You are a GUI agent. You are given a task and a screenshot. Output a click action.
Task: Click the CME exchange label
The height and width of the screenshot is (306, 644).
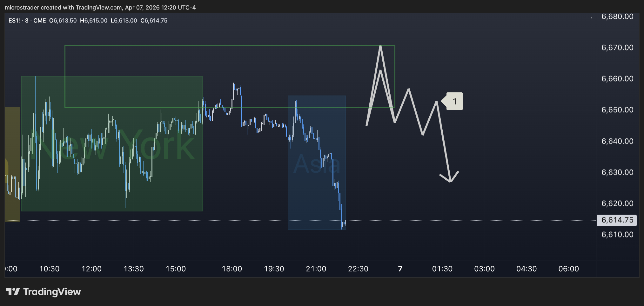[x=40, y=21]
